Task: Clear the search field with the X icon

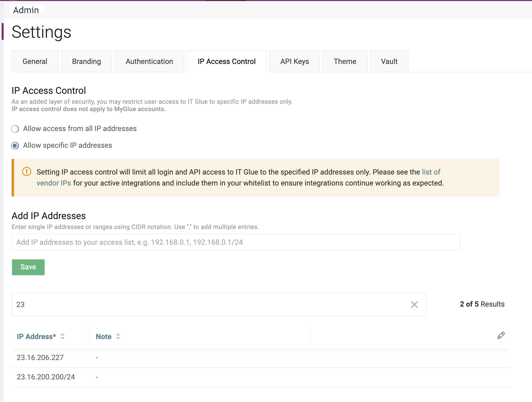Action: 414,305
